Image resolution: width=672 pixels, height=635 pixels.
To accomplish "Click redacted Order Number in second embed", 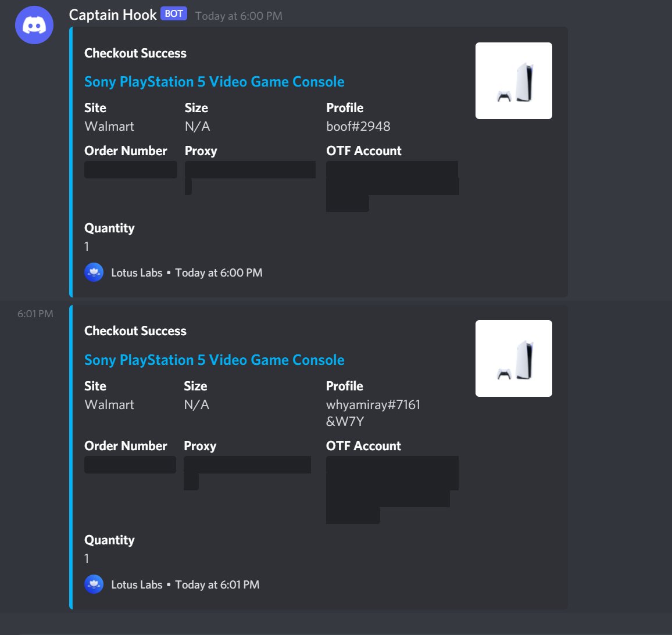I will click(x=130, y=465).
